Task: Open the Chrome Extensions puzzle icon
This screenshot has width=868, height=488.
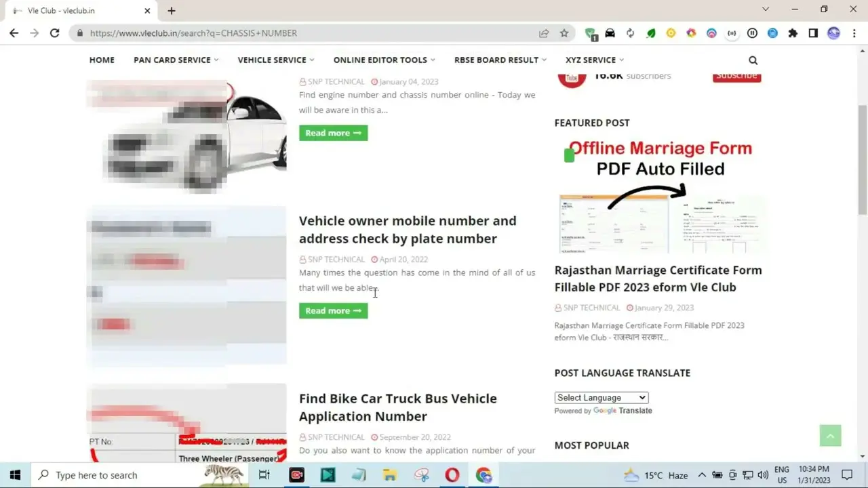Action: (793, 33)
